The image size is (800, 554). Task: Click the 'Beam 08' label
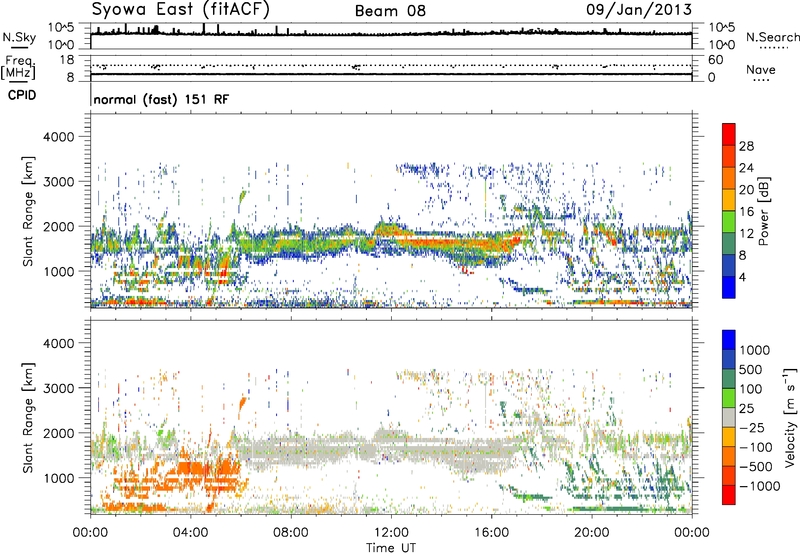(x=390, y=11)
